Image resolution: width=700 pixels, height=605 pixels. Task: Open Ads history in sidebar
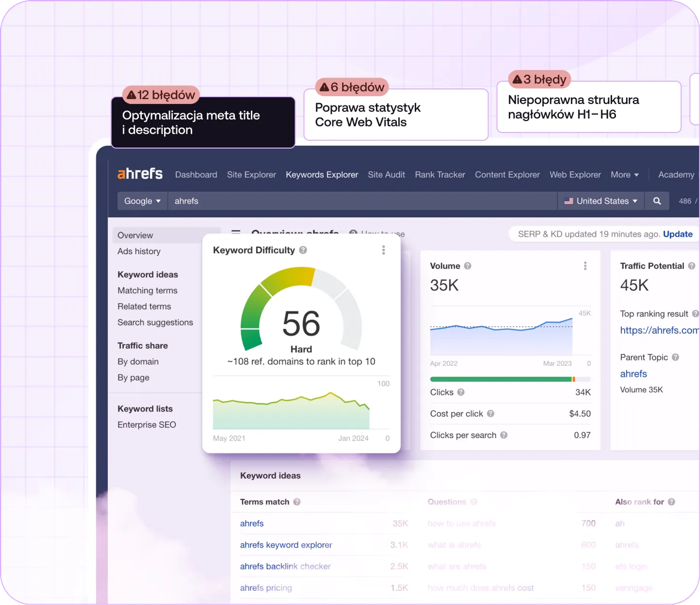point(139,252)
